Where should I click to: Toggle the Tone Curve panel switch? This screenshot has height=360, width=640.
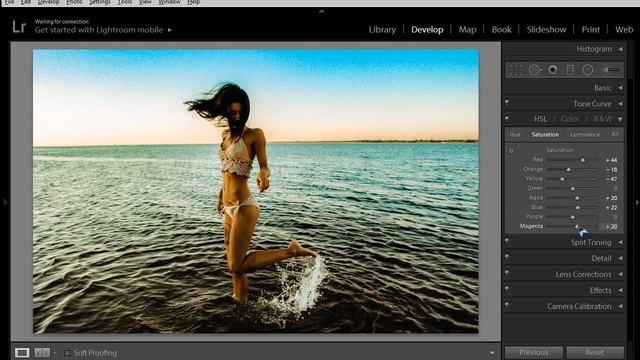pos(507,102)
